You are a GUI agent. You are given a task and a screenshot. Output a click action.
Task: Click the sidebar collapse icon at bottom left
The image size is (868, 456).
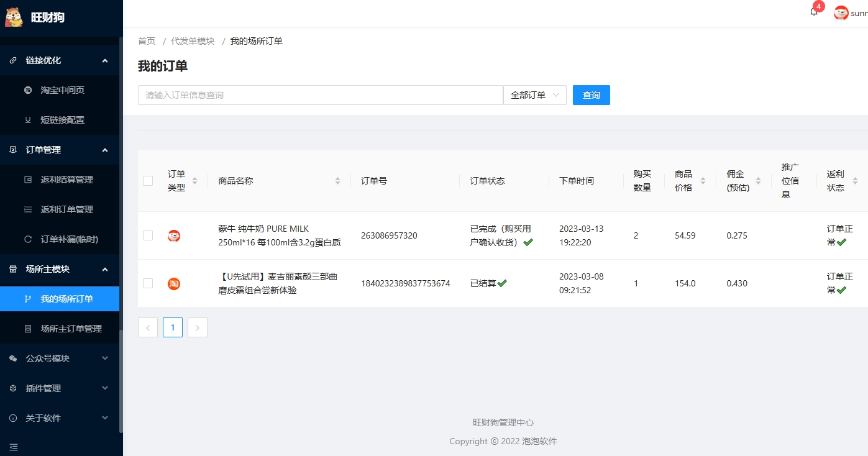coord(14,446)
